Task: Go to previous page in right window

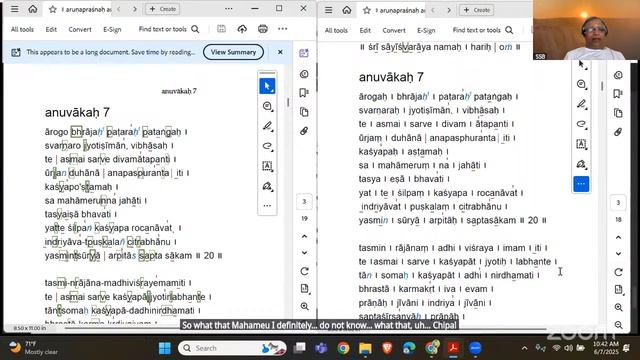Action: (618, 237)
